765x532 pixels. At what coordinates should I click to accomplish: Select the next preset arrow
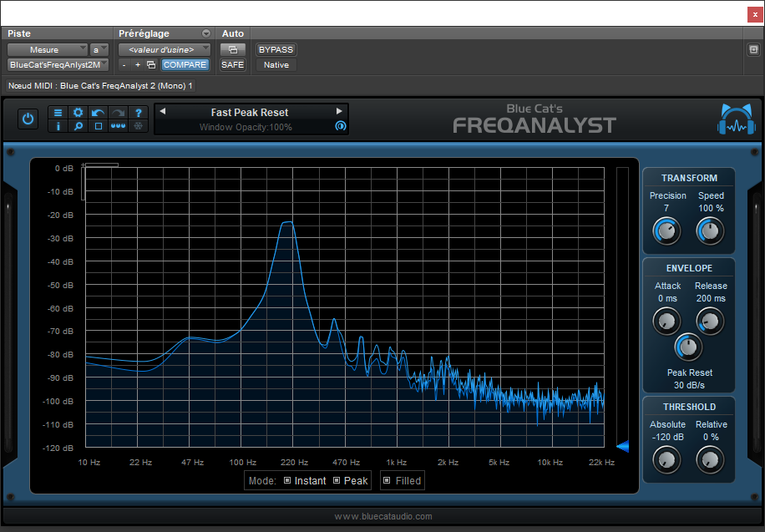pyautogui.click(x=339, y=111)
